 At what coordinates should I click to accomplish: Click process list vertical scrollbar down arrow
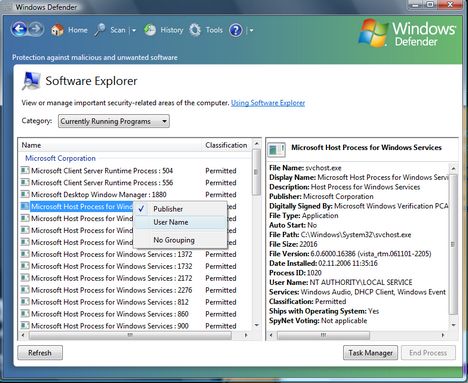256,325
